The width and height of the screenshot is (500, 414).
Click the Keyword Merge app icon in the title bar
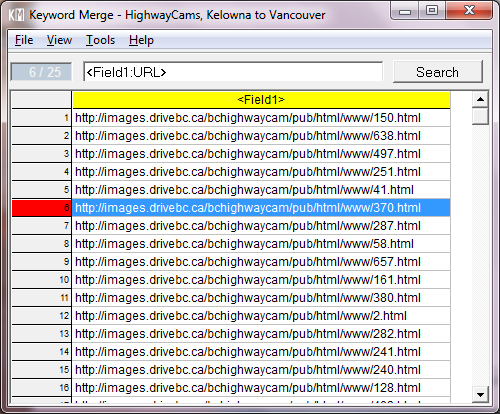click(x=16, y=15)
